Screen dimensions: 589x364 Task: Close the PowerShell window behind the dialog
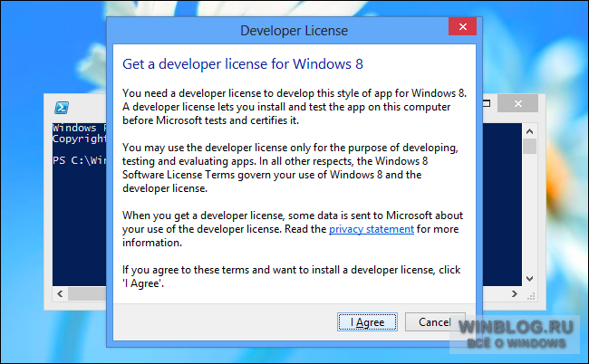pyautogui.click(x=517, y=103)
